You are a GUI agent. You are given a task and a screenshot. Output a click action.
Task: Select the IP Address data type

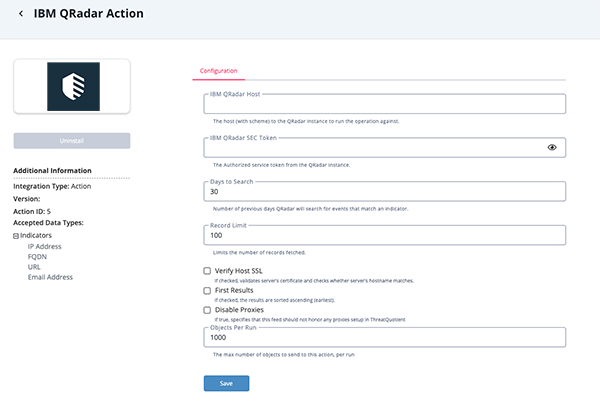pyautogui.click(x=44, y=246)
